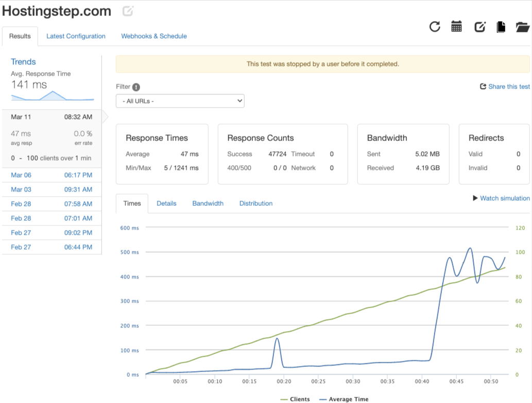Click the edit pencil icon beside Hostingstep.com title
Screen dimensions: 532x403
click(128, 11)
